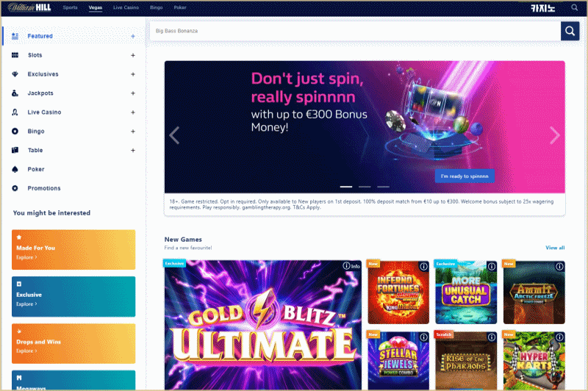The width and height of the screenshot is (588, 391).
Task: Expand the Bingo category plus
Action: click(x=133, y=132)
